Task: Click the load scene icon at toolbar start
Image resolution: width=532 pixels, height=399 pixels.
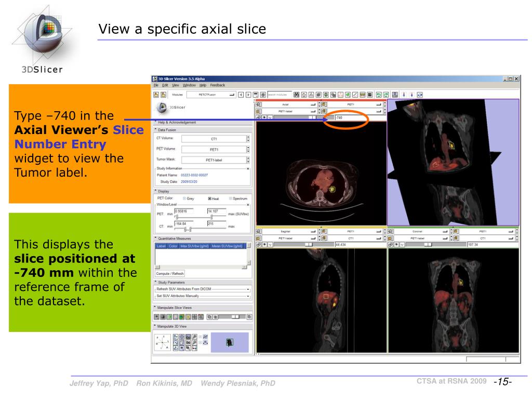Action: click(x=156, y=95)
